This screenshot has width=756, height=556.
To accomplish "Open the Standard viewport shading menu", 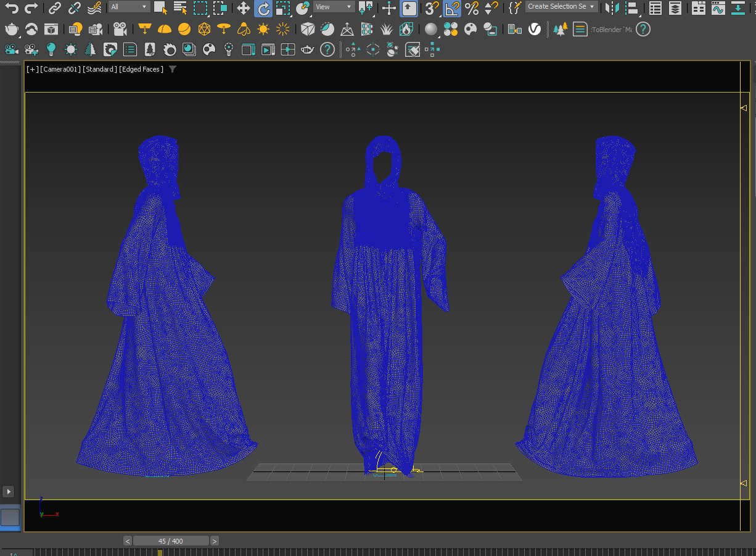I will point(100,69).
